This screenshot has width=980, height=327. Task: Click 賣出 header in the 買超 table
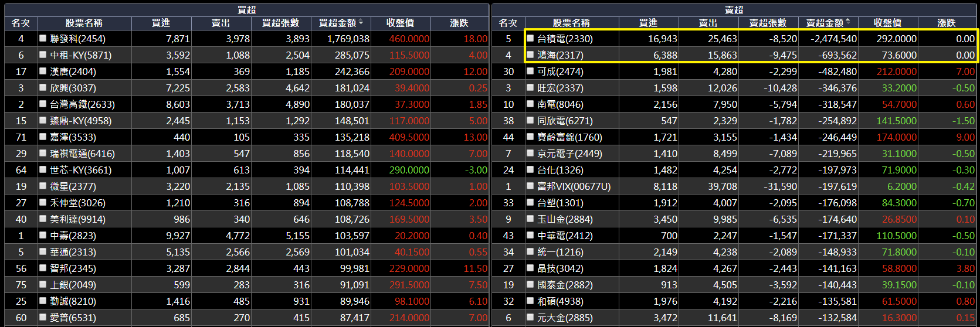coord(221,23)
